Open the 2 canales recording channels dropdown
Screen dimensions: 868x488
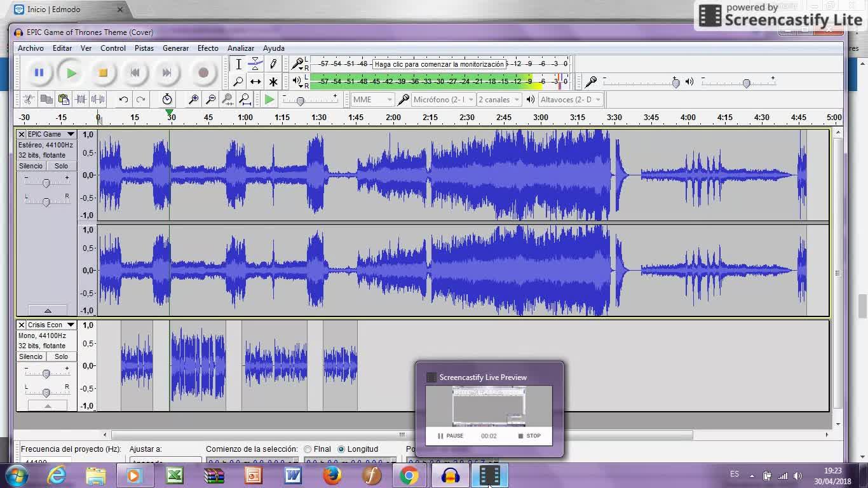[499, 99]
